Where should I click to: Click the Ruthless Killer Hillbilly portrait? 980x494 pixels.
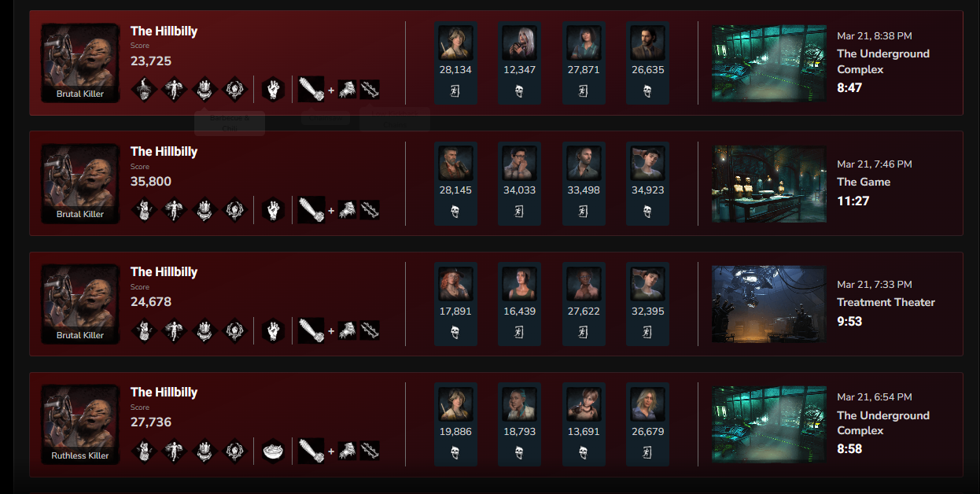click(80, 424)
